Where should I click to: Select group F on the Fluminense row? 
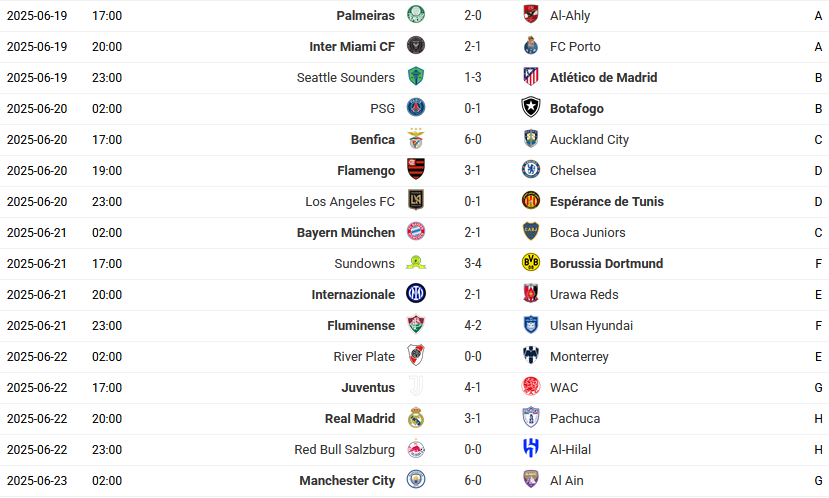coord(818,326)
